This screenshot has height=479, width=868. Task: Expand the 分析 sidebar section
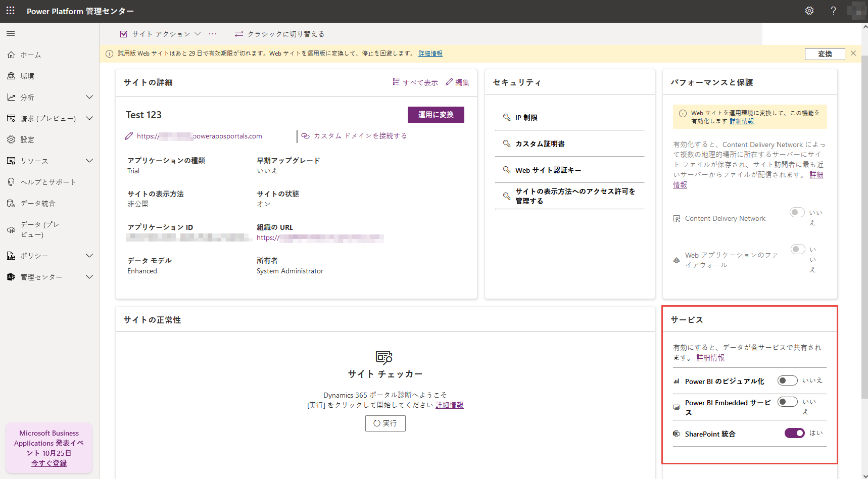click(89, 97)
